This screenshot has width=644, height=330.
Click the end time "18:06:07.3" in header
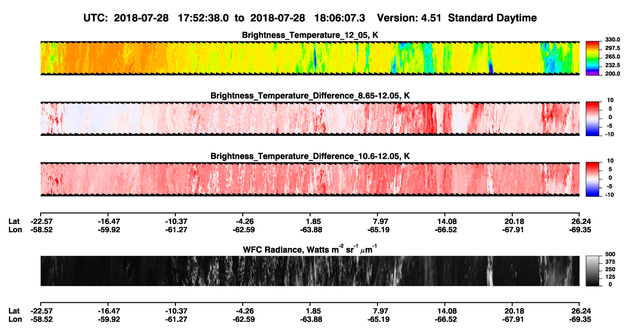(340, 18)
